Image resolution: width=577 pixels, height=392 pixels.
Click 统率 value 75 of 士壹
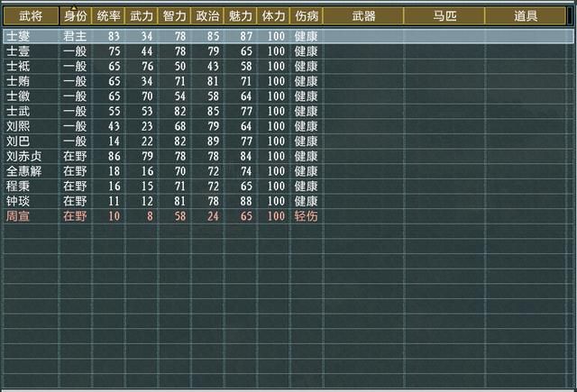click(x=114, y=51)
